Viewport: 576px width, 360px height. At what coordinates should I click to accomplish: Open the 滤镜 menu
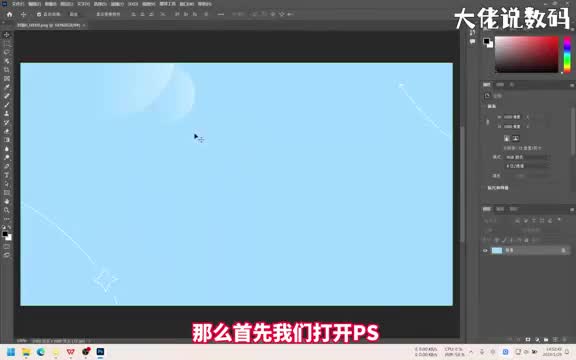point(117,4)
